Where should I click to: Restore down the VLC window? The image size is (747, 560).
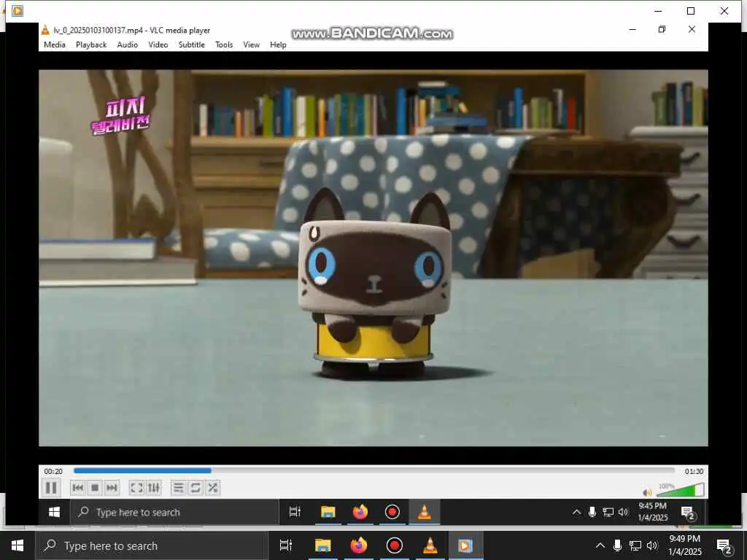pyautogui.click(x=662, y=29)
